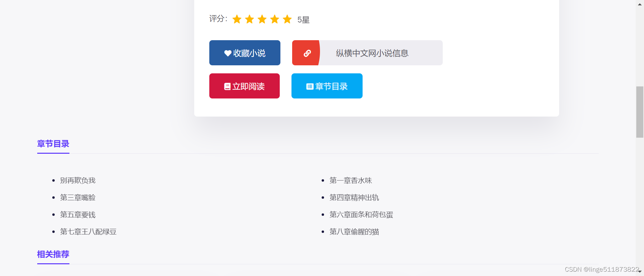Open chapter 第四章精神出轨
This screenshot has height=276, width=644.
point(354,197)
